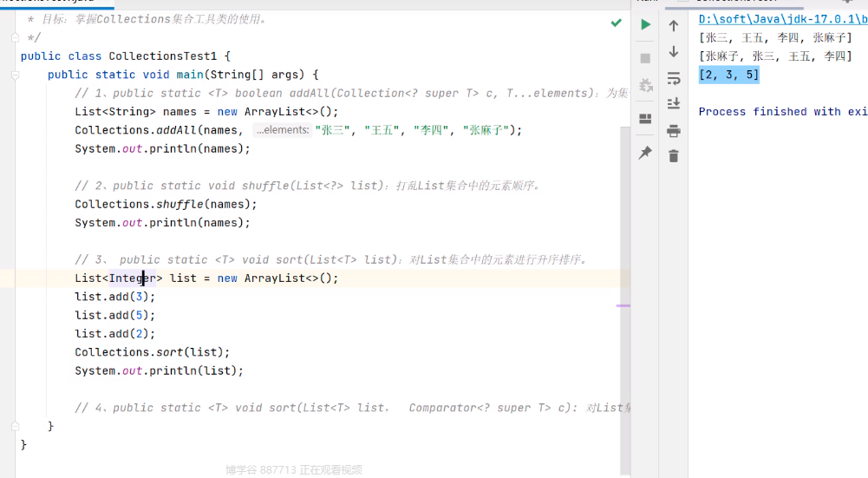Viewport: 868px width, 478px height.
Task: Click 'Collections.addAll' method call
Action: (x=135, y=130)
